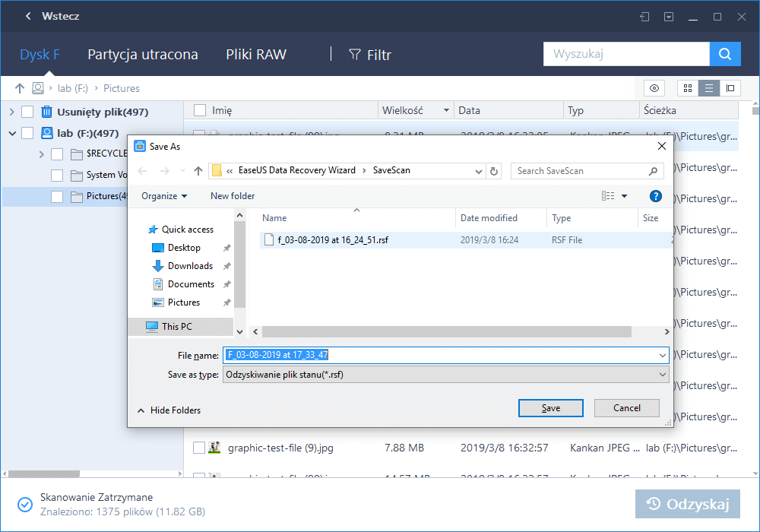
Task: Open the Organize dropdown menu
Action: coord(163,195)
